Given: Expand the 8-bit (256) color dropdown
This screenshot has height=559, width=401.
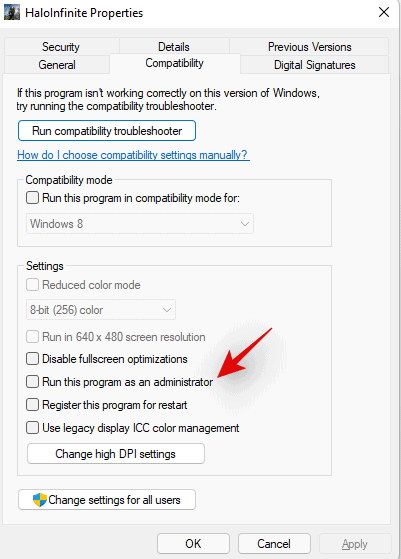Looking at the screenshot, I should point(101,310).
